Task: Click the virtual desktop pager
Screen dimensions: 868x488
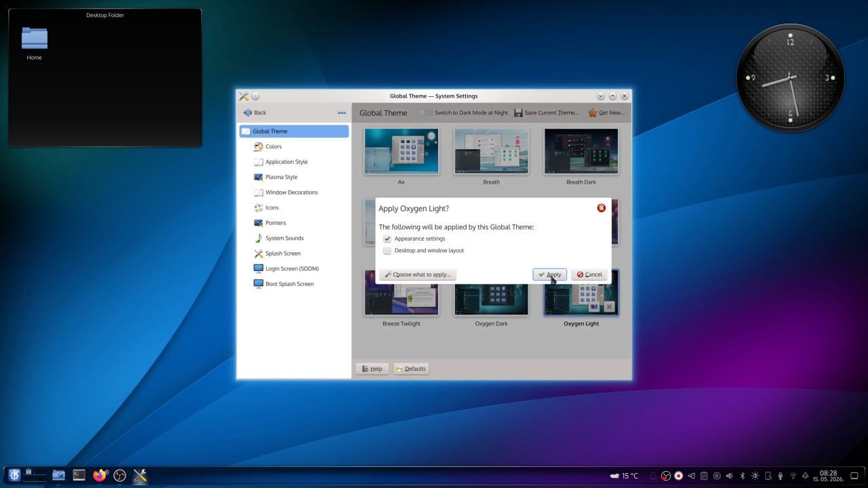Action: [35, 475]
